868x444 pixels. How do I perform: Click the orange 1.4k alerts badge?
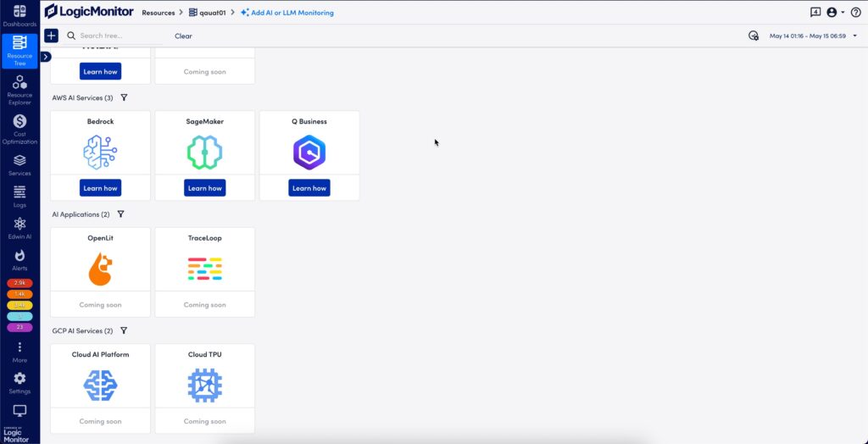(19, 294)
